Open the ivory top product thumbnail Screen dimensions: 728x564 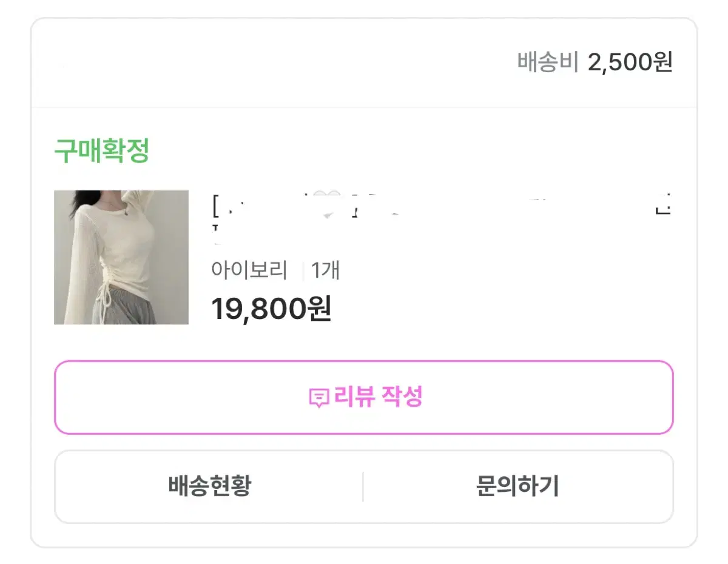(x=121, y=257)
